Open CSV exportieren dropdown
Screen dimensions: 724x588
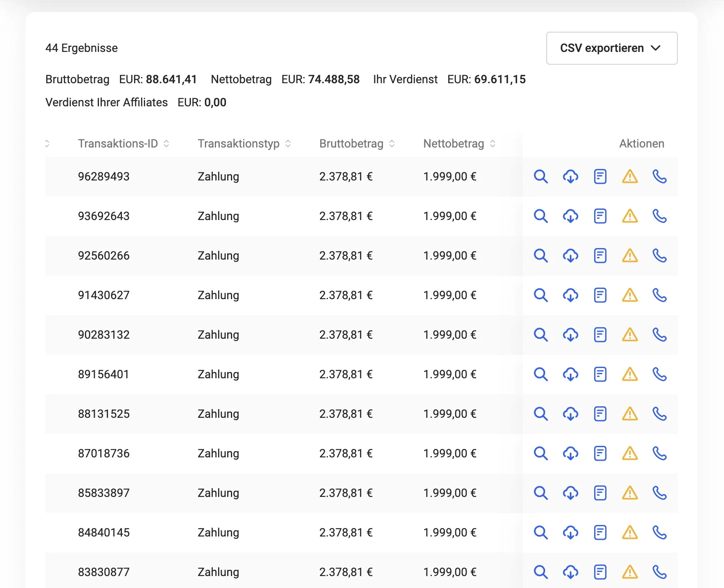click(x=612, y=48)
